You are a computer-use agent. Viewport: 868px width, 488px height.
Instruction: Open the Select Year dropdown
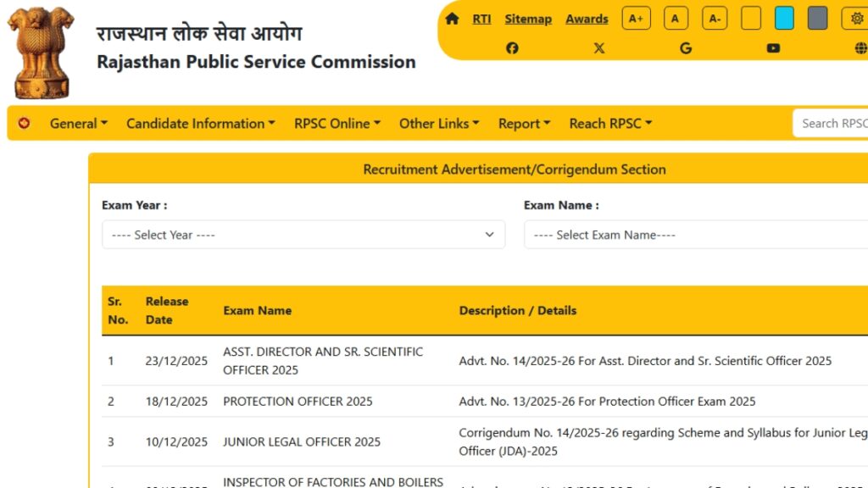pyautogui.click(x=303, y=235)
